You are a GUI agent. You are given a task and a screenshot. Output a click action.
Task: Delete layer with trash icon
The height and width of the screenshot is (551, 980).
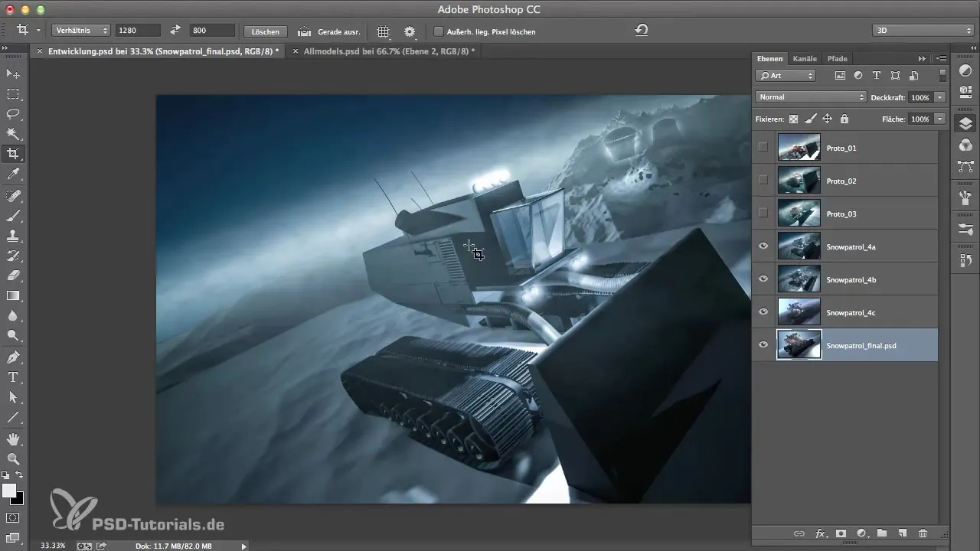[923, 533]
